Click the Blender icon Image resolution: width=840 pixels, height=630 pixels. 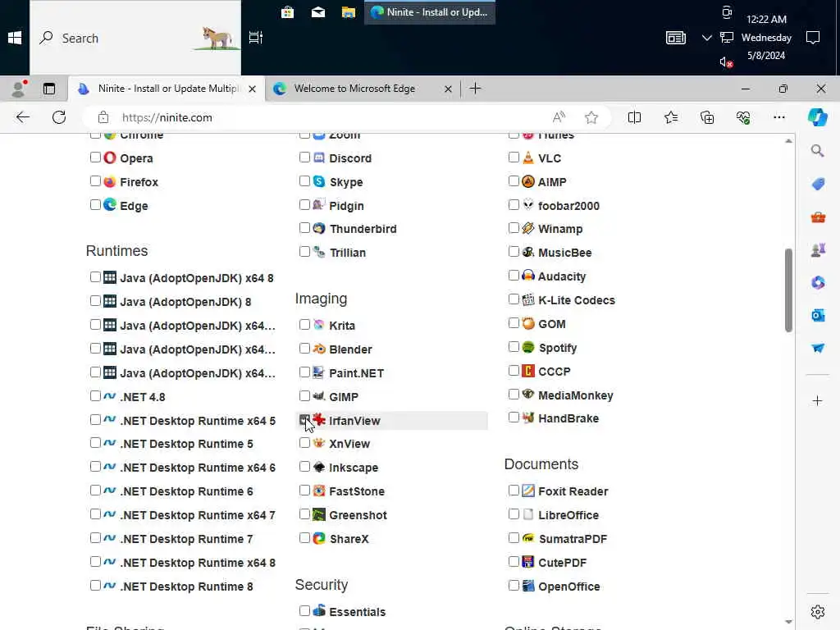click(x=319, y=349)
